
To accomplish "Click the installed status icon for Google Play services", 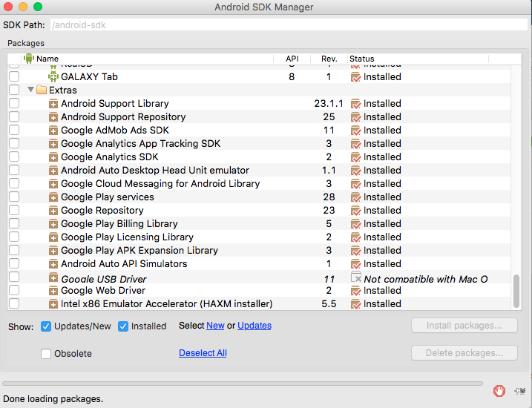I will coord(356,197).
